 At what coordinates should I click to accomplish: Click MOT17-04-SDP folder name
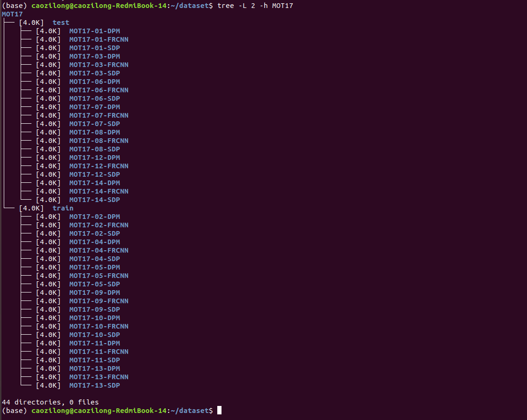tap(94, 259)
